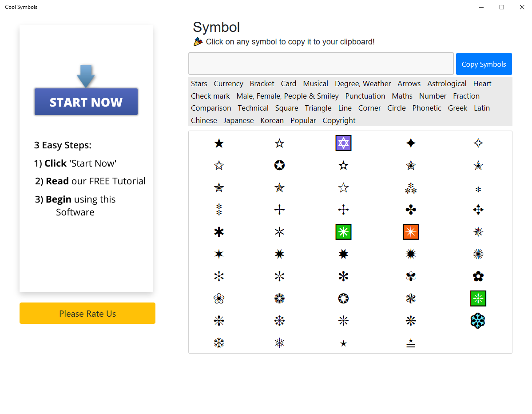Click the Please Rate Us button

tap(87, 314)
